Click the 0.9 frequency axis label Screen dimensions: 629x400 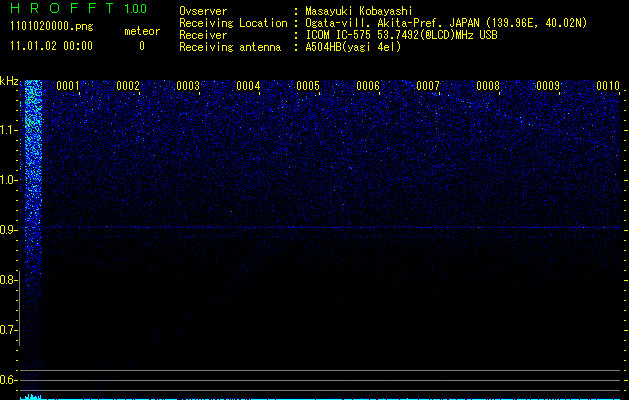pyautogui.click(x=8, y=230)
